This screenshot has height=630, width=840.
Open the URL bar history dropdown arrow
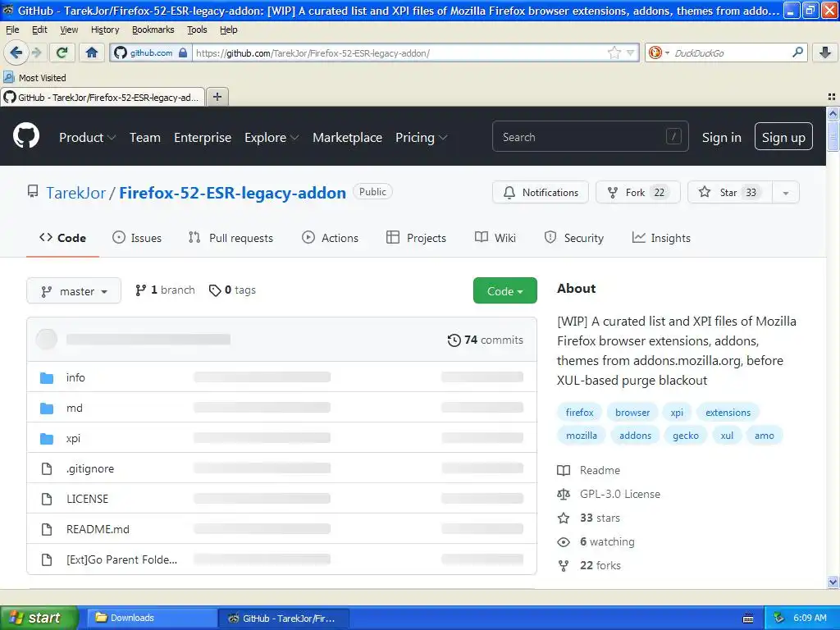click(x=631, y=52)
